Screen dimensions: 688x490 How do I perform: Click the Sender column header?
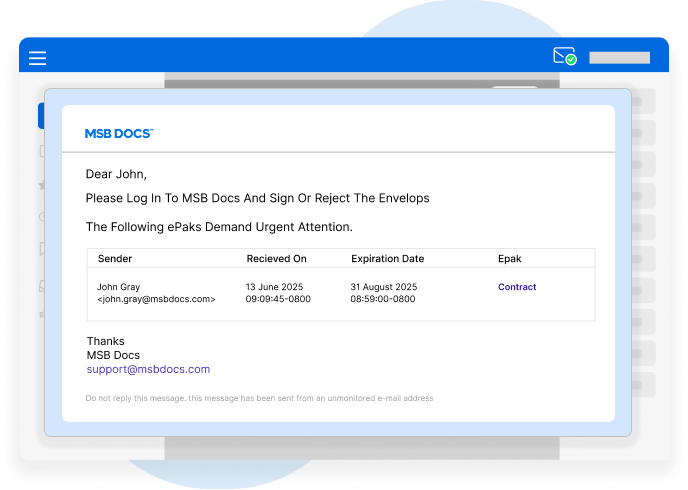click(115, 259)
